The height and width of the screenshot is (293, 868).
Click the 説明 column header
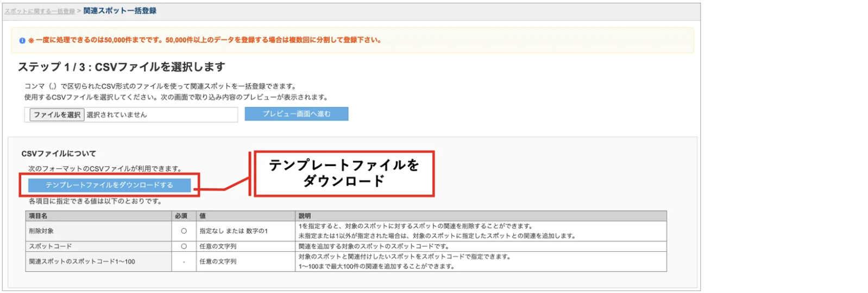481,216
